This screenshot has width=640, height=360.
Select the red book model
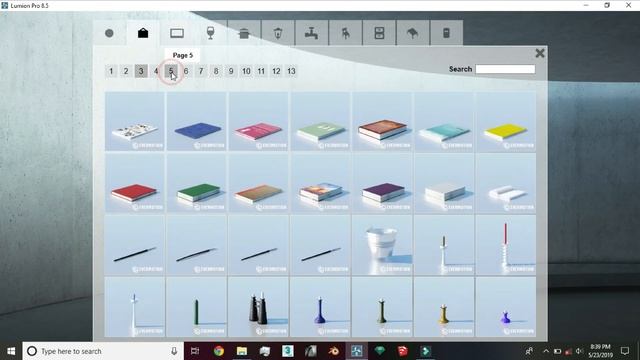(135, 183)
